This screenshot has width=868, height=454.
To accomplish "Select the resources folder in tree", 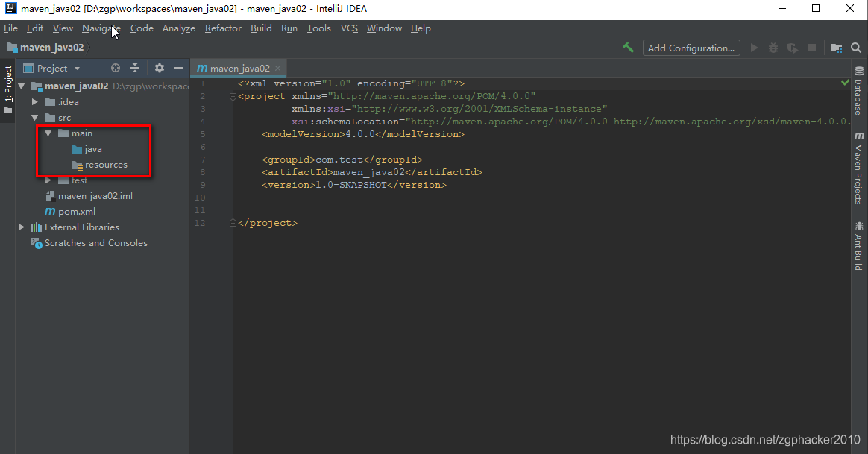I will coord(106,165).
